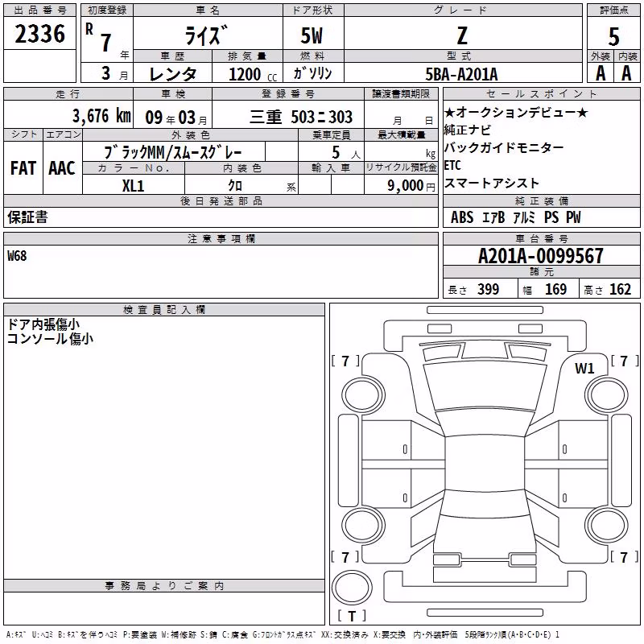644x644 pixels.
Task: Select registration number 三重 503 303
Action: click(301, 117)
